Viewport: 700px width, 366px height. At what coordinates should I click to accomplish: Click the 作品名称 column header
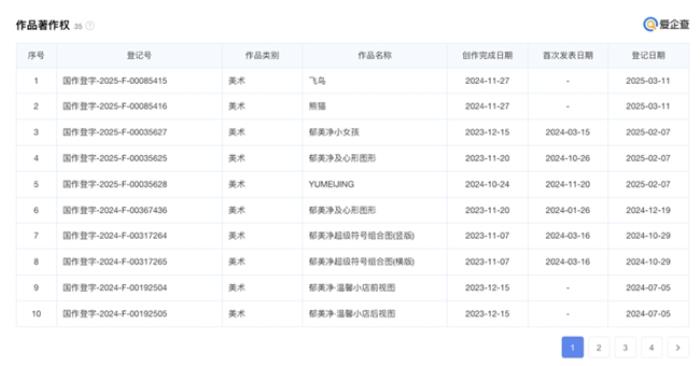[375, 55]
